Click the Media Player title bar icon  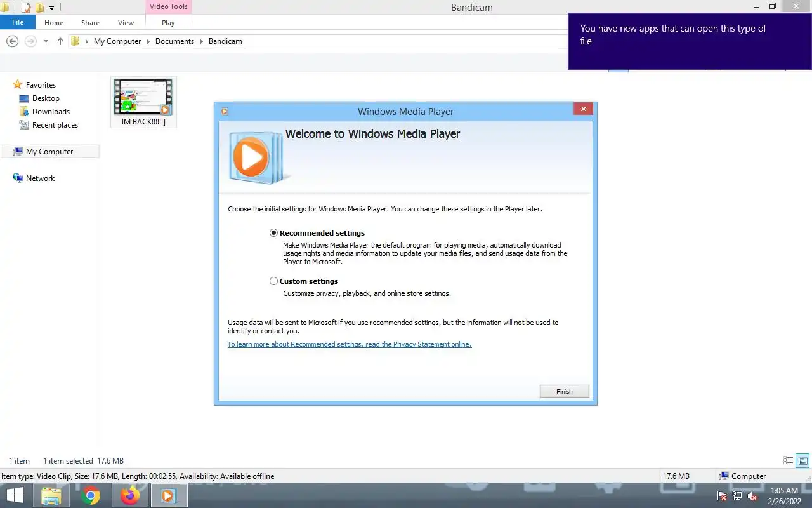(224, 112)
